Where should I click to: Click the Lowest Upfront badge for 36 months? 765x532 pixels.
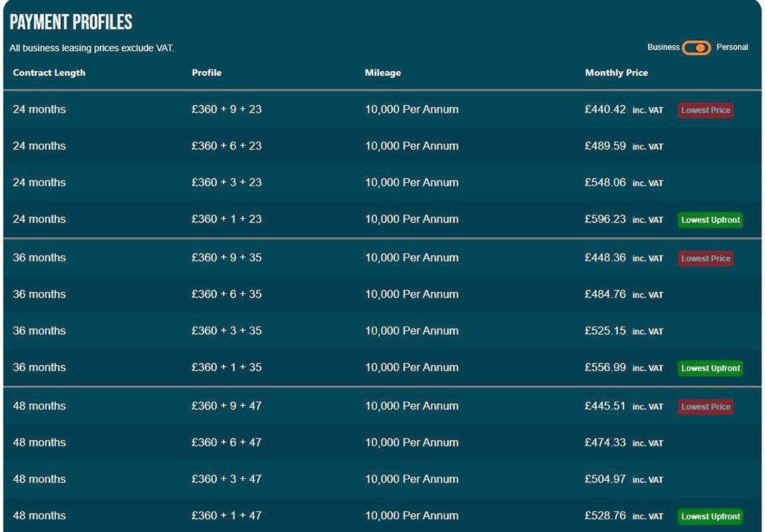click(710, 368)
